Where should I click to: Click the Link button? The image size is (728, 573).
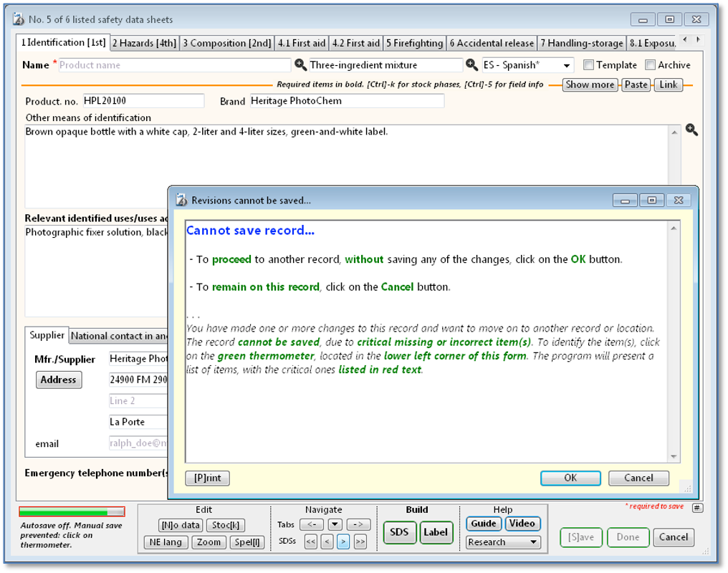[668, 85]
